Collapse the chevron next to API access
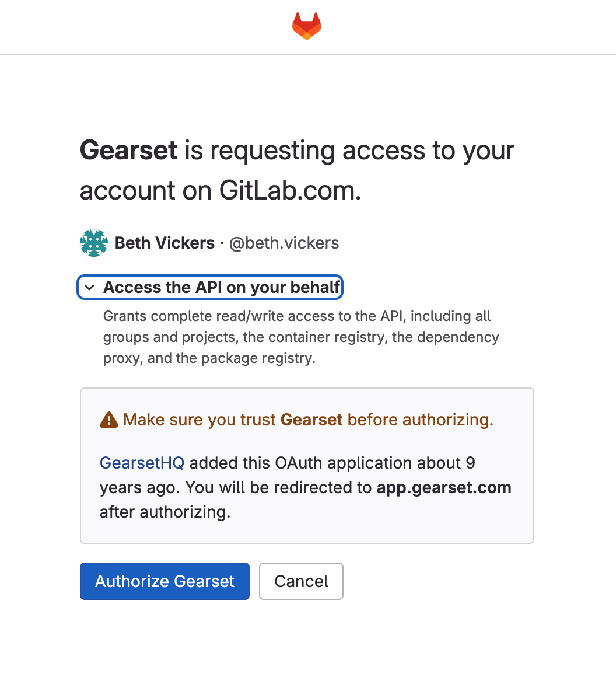This screenshot has width=616, height=681. point(89,288)
